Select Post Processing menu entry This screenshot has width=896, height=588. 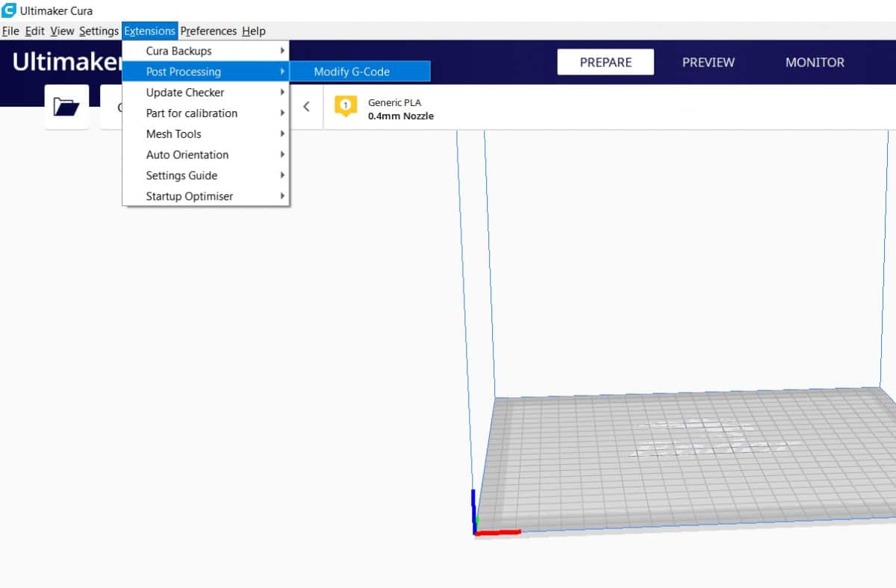tap(206, 72)
